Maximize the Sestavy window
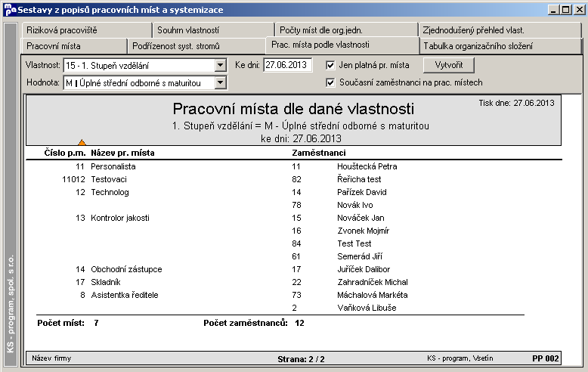 567,10
